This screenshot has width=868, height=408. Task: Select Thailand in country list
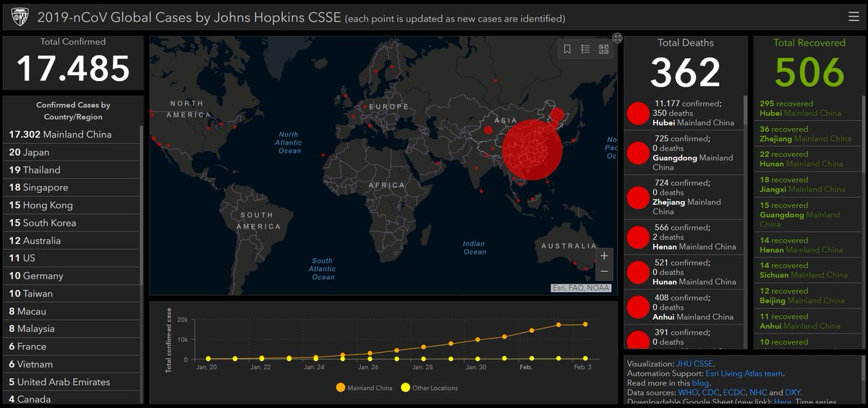click(72, 170)
